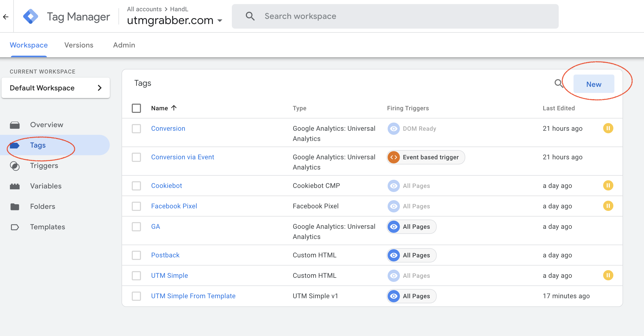Click the back arrow icon
The width and height of the screenshot is (644, 336).
6,17
